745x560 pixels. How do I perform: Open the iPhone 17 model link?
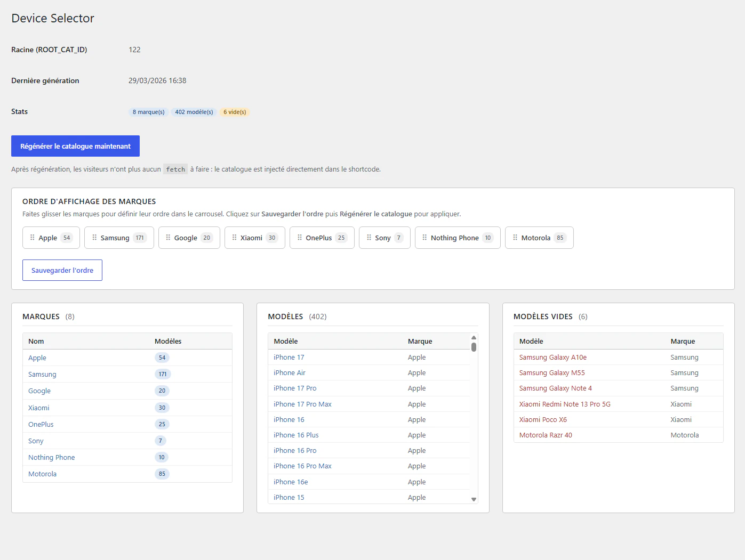pyautogui.click(x=289, y=358)
